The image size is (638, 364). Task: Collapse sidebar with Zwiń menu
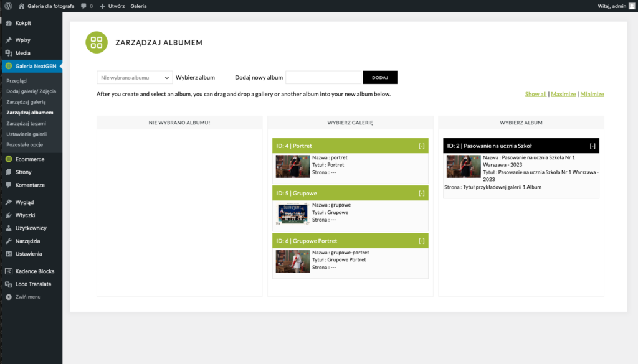(x=27, y=297)
